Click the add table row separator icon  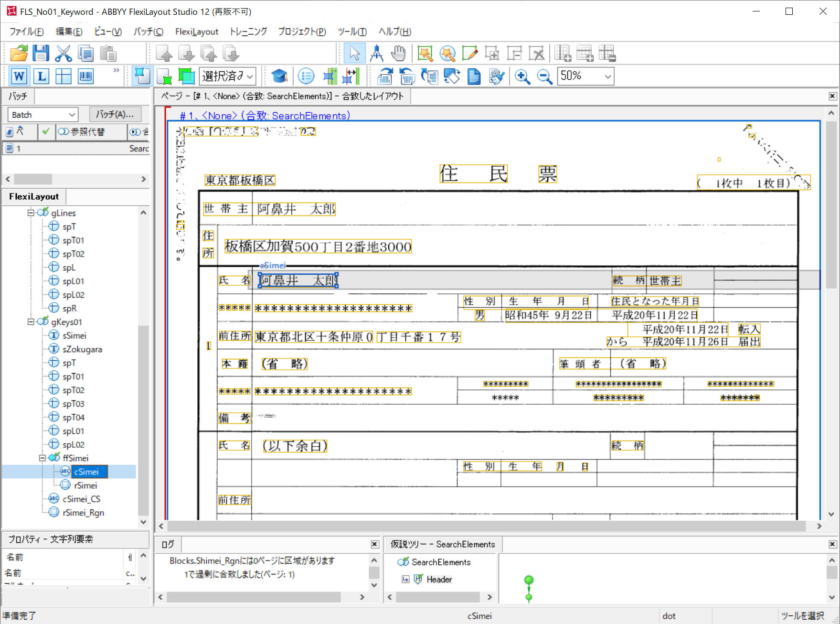tap(585, 54)
